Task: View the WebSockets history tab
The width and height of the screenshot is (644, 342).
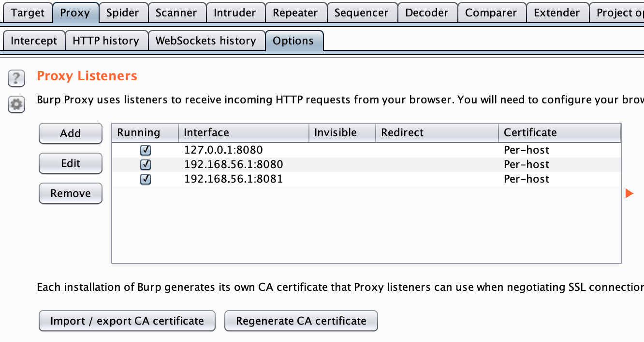Action: [206, 41]
